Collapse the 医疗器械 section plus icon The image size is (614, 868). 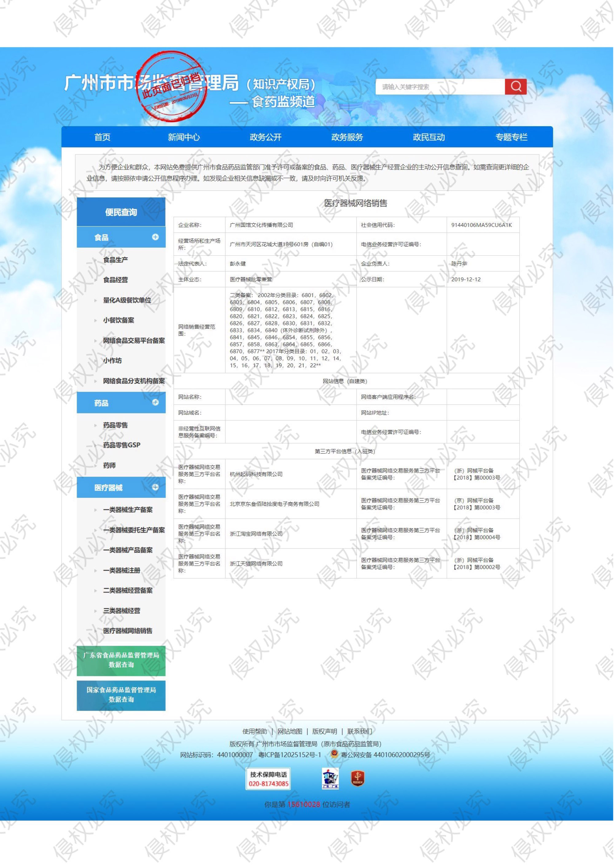pyautogui.click(x=155, y=487)
